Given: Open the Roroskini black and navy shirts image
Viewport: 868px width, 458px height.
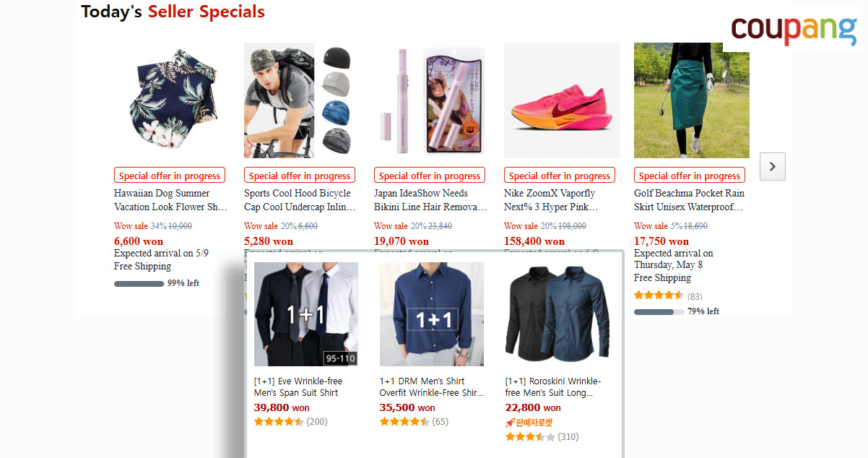Looking at the screenshot, I should tap(557, 314).
